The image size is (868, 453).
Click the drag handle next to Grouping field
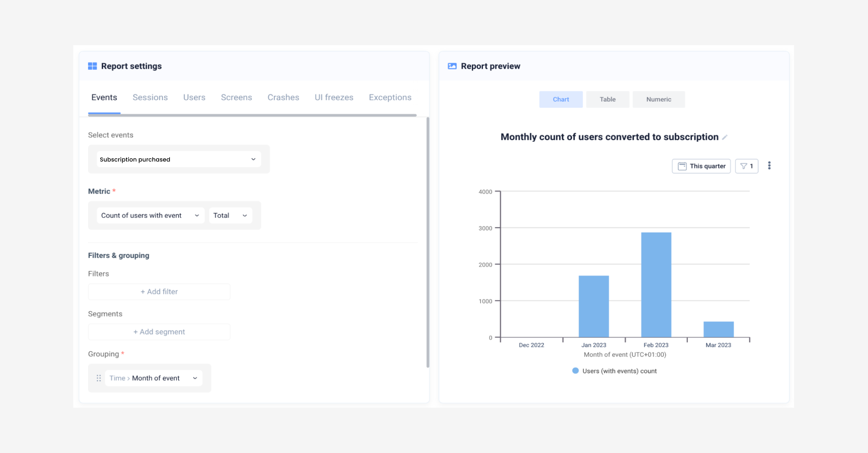click(99, 378)
